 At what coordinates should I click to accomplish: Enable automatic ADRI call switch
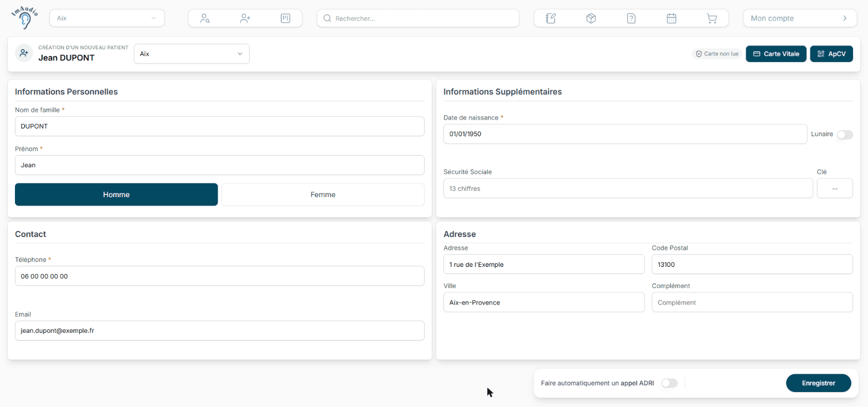point(669,383)
